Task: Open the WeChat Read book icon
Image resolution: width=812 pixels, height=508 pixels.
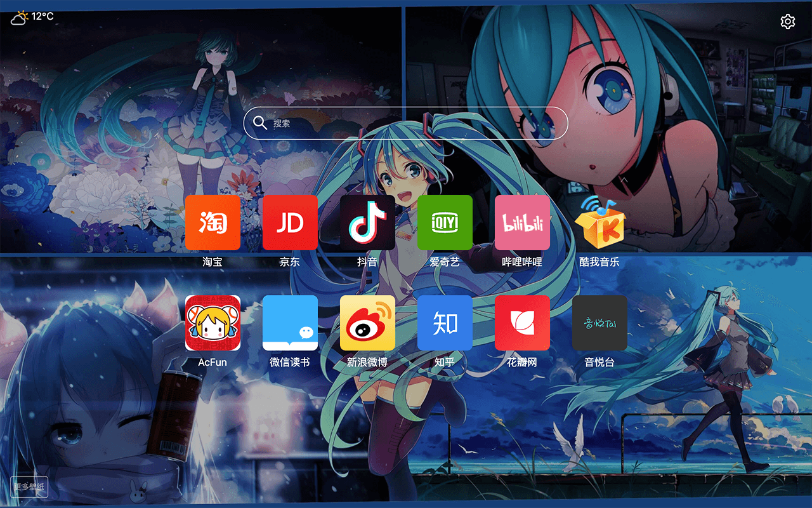Action: pos(290,323)
